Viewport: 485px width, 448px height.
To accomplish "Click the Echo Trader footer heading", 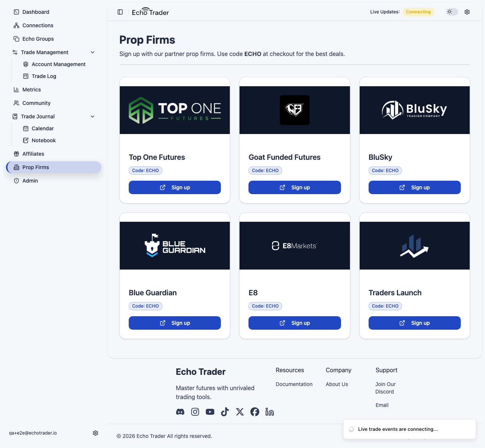I will (x=201, y=372).
